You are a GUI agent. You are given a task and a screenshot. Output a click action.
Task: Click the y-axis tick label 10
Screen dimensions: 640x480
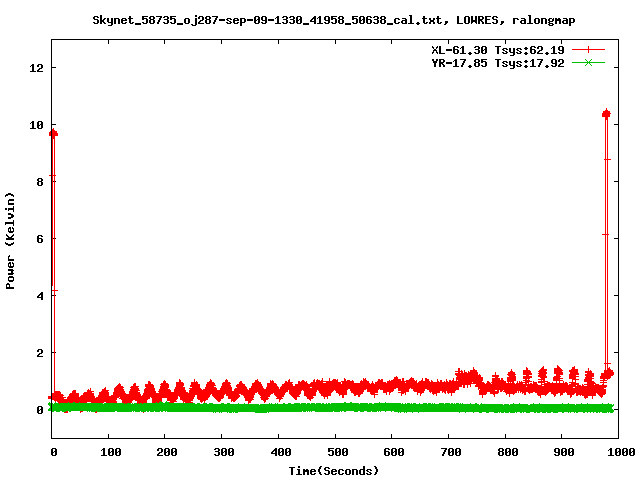coord(36,125)
